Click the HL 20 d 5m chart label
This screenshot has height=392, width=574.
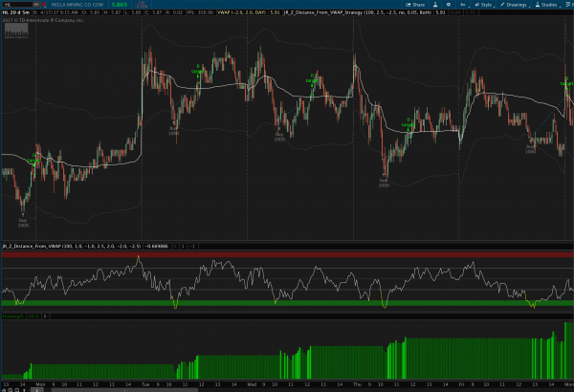(15, 12)
